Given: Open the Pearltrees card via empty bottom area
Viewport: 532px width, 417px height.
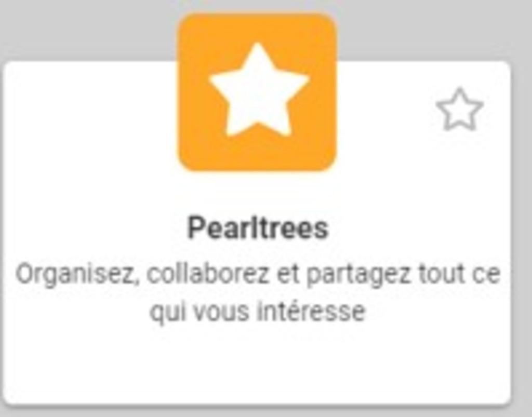Looking at the screenshot, I should pos(257,366).
